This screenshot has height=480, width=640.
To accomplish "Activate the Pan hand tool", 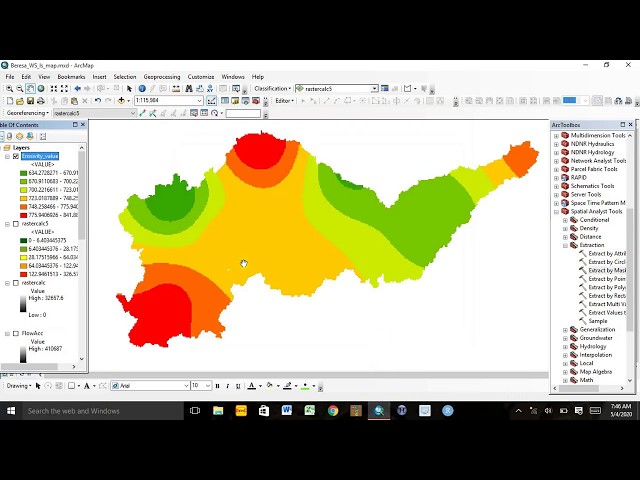I will click(30, 89).
